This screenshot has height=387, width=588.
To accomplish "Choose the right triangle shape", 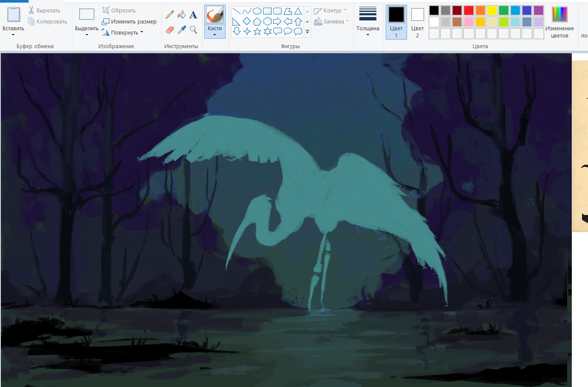I will (x=237, y=21).
